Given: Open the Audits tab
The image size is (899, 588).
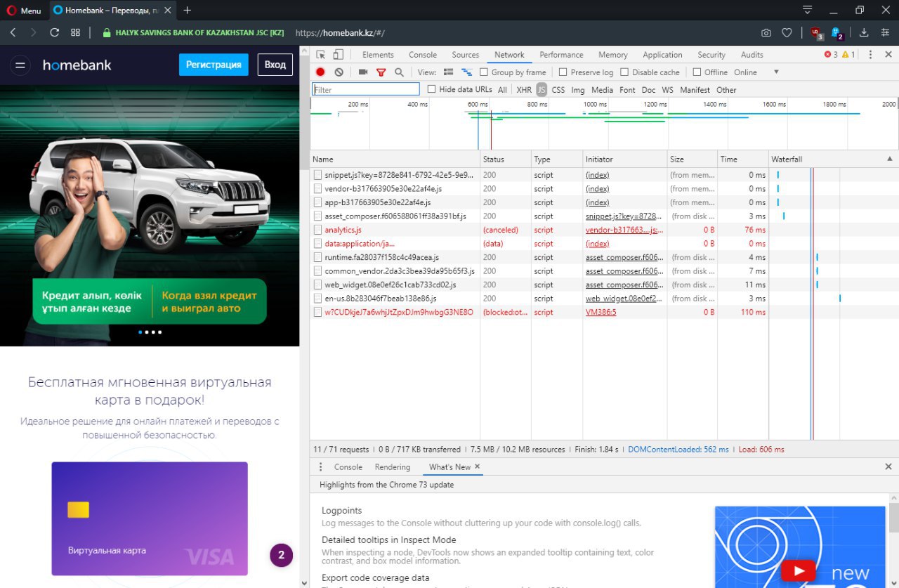Looking at the screenshot, I should (752, 55).
